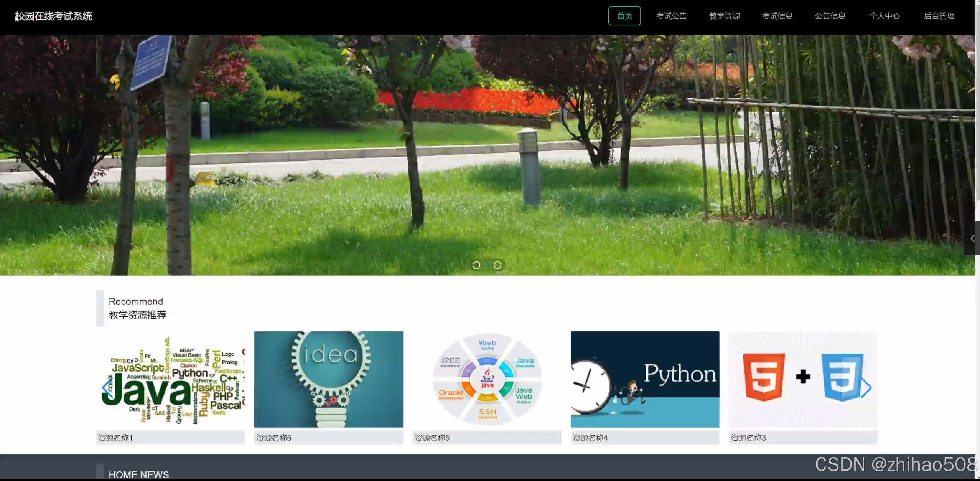Viewport: 980px width, 481px height.
Task: Open 公告信息 navigation link
Action: pyautogui.click(x=830, y=16)
